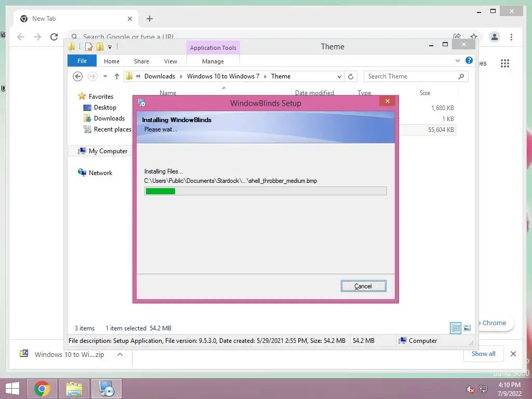Click the Chrome share page icon
The width and height of the screenshot is (532, 399).
tap(457, 36)
